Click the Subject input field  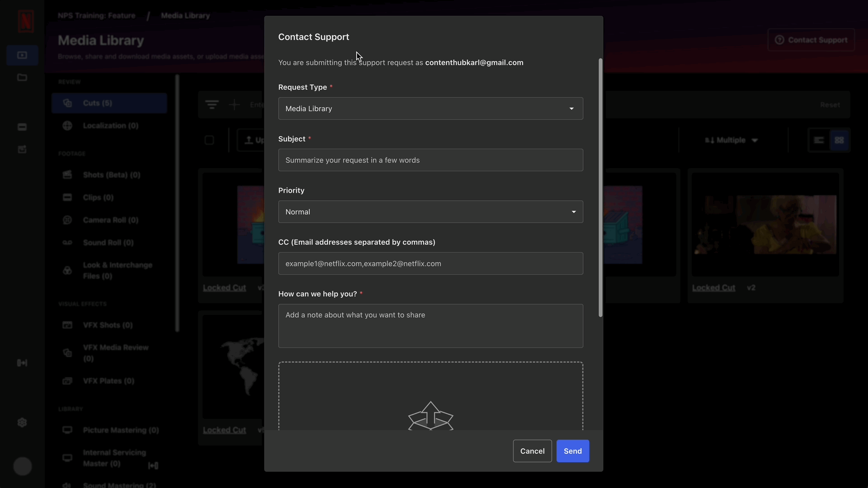[x=430, y=160]
